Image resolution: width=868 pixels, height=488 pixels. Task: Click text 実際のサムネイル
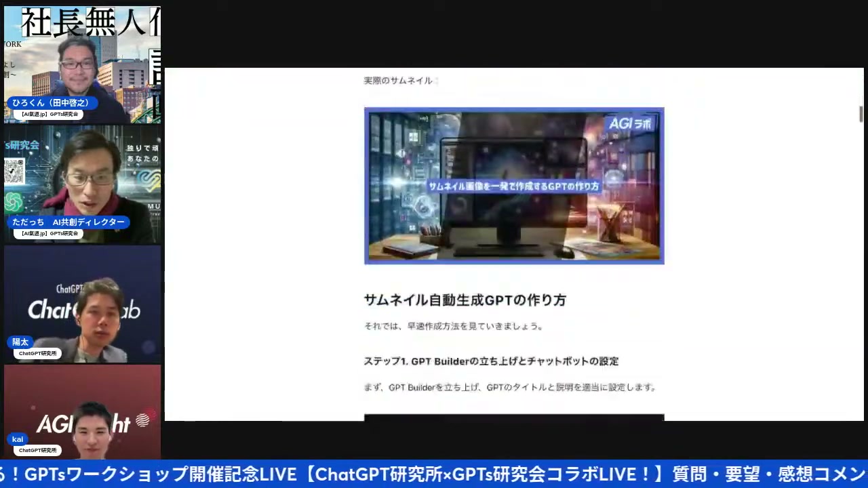pyautogui.click(x=398, y=81)
